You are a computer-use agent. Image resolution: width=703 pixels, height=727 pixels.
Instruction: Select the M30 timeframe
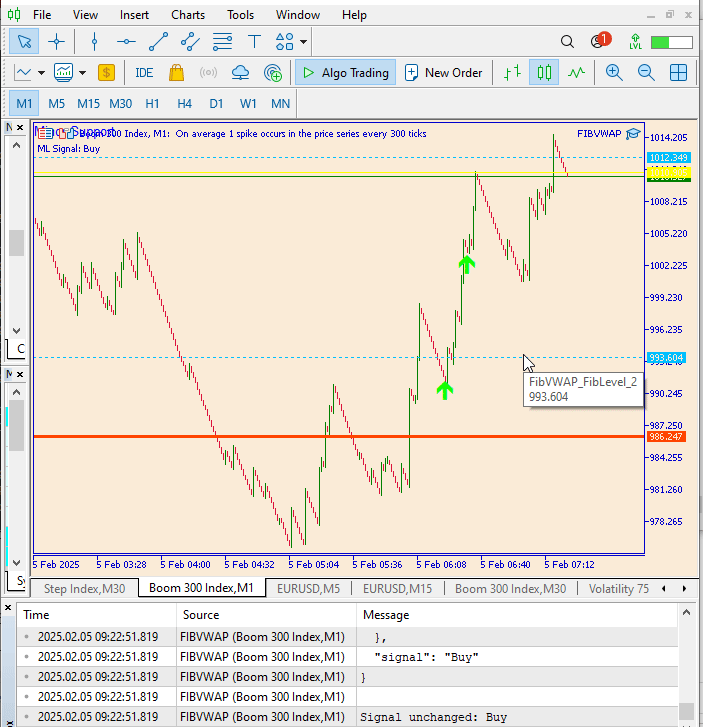point(121,103)
